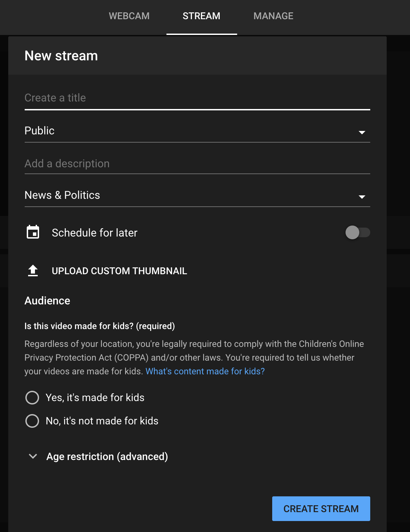Select the STREAM tab
Image resolution: width=410 pixels, height=532 pixels.
click(x=202, y=16)
